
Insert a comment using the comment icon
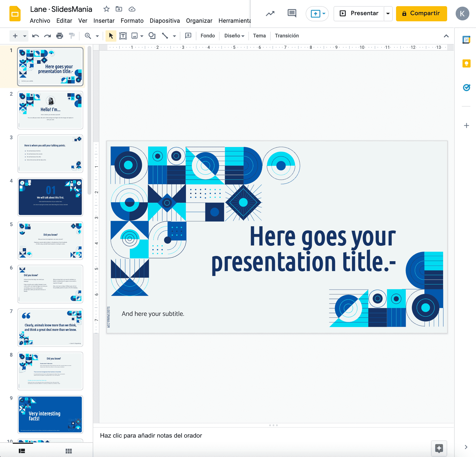click(x=188, y=36)
